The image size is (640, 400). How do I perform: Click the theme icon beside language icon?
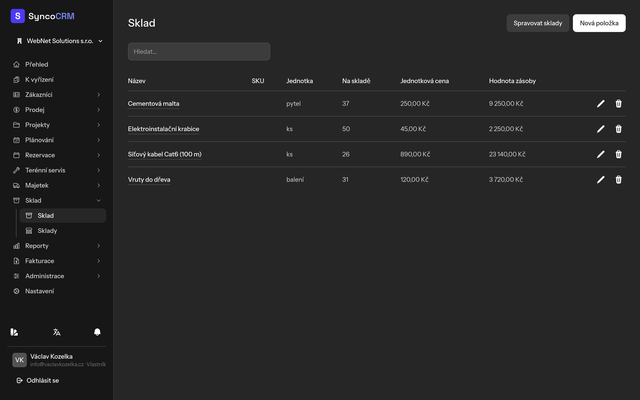coord(14,332)
